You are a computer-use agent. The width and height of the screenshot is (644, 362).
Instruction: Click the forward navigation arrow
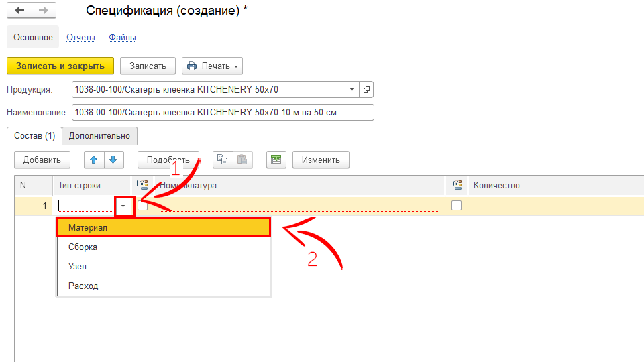43,11
